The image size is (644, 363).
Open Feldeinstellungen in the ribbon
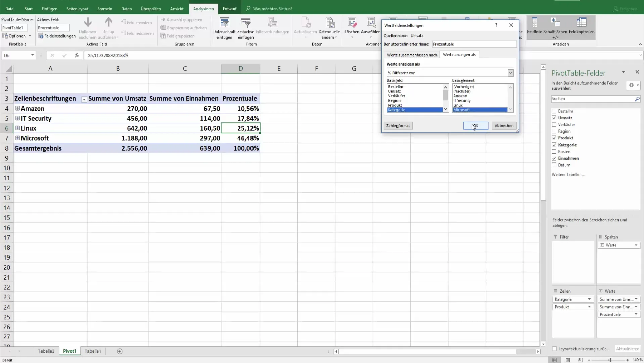pyautogui.click(x=57, y=36)
